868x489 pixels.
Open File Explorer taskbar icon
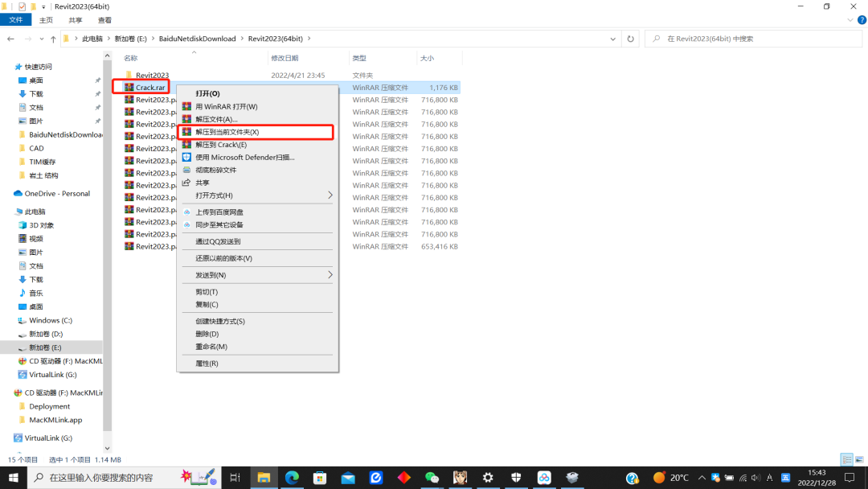(264, 478)
